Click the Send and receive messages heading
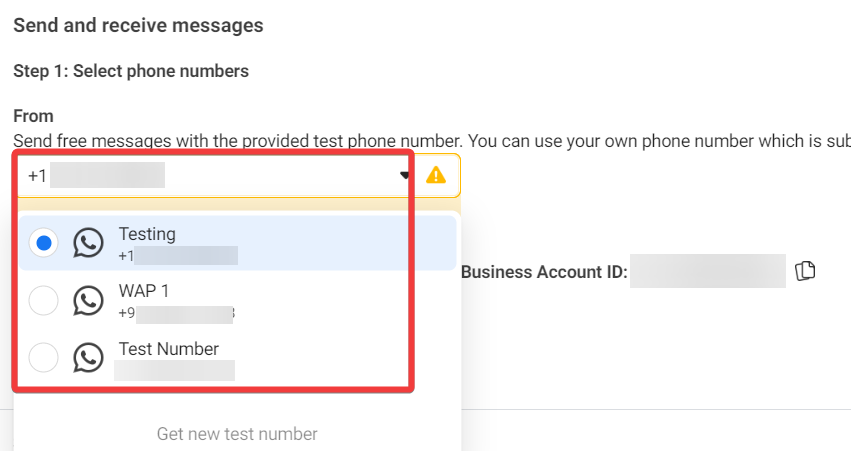Image resolution: width=851 pixels, height=451 pixels. 138,25
